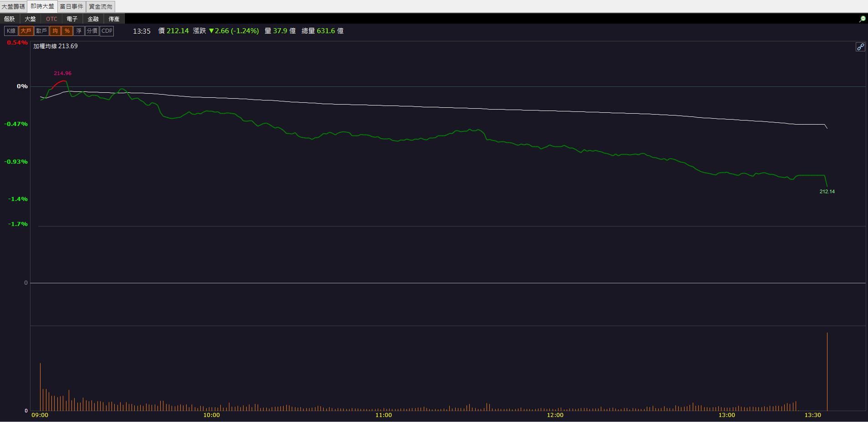Enable the 分價 price distribution button
The height and width of the screenshot is (422, 868).
click(x=92, y=31)
